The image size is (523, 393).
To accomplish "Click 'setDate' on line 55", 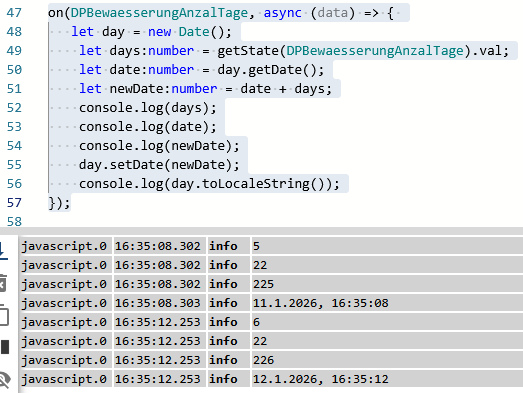I will [137, 165].
